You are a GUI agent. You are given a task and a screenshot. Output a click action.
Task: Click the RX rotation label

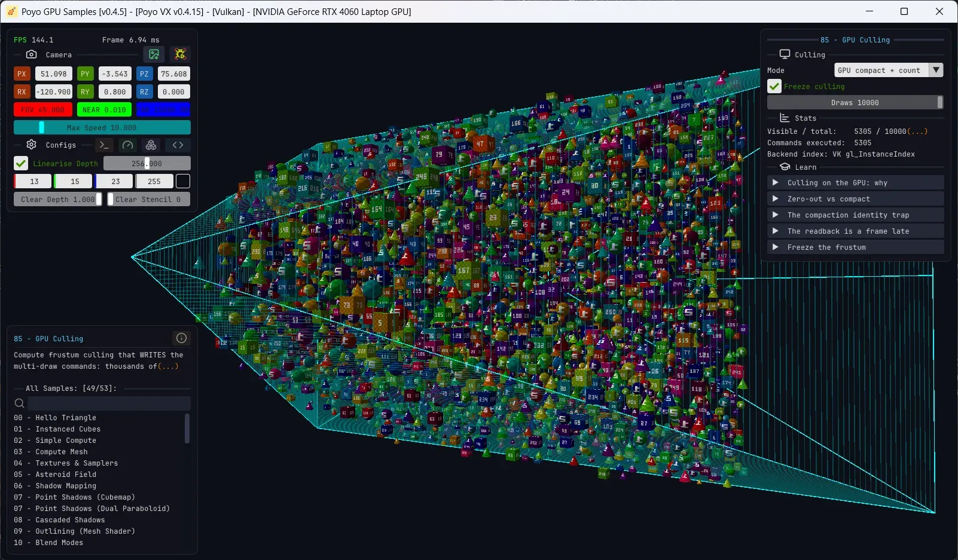(x=22, y=91)
